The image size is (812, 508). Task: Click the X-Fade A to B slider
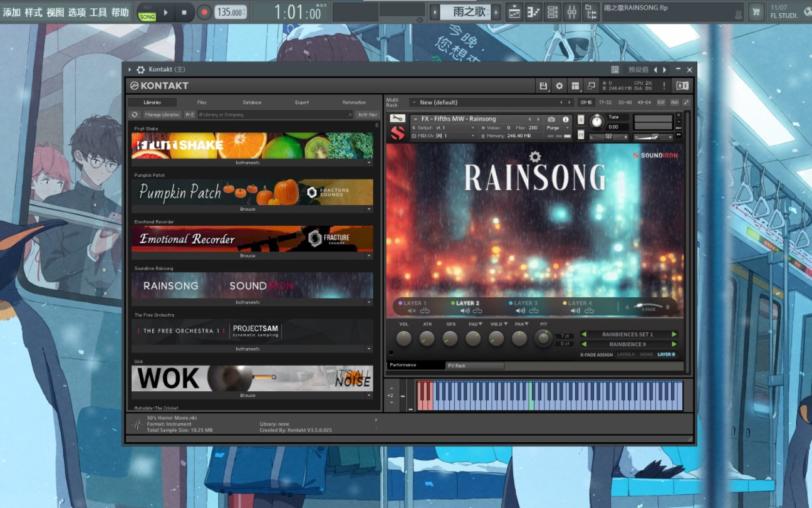point(648,307)
